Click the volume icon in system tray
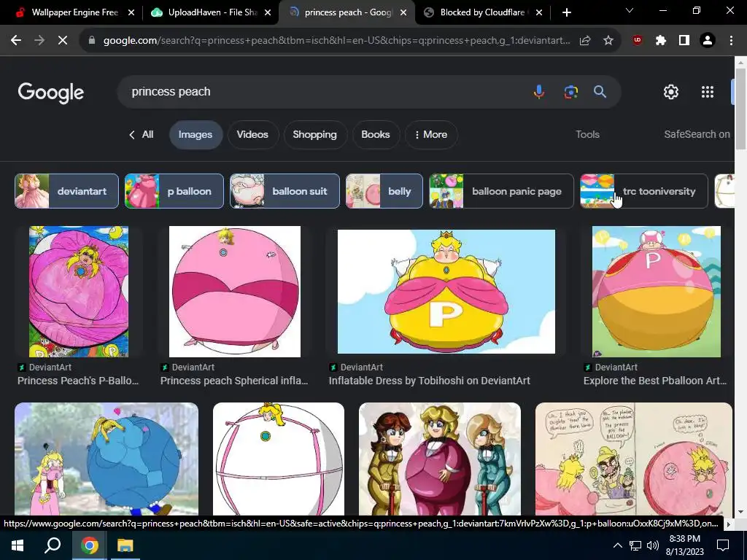Viewport: 747px width, 560px height. coord(653,545)
